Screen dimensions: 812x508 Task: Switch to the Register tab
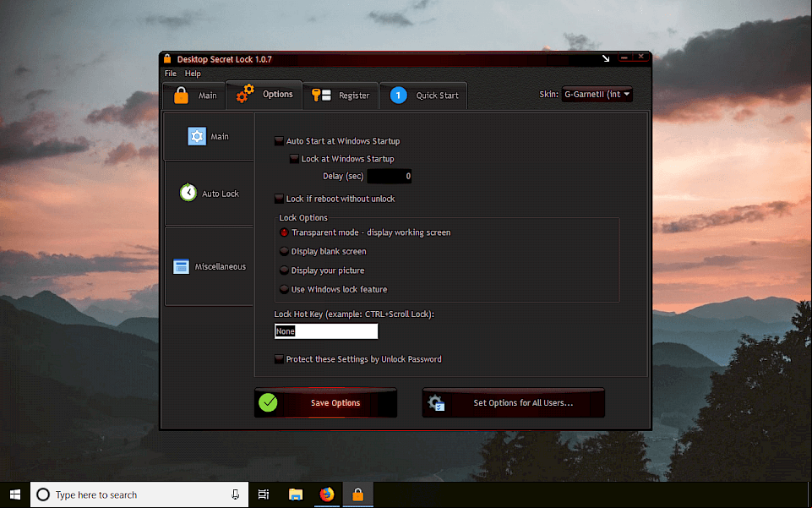pyautogui.click(x=341, y=96)
